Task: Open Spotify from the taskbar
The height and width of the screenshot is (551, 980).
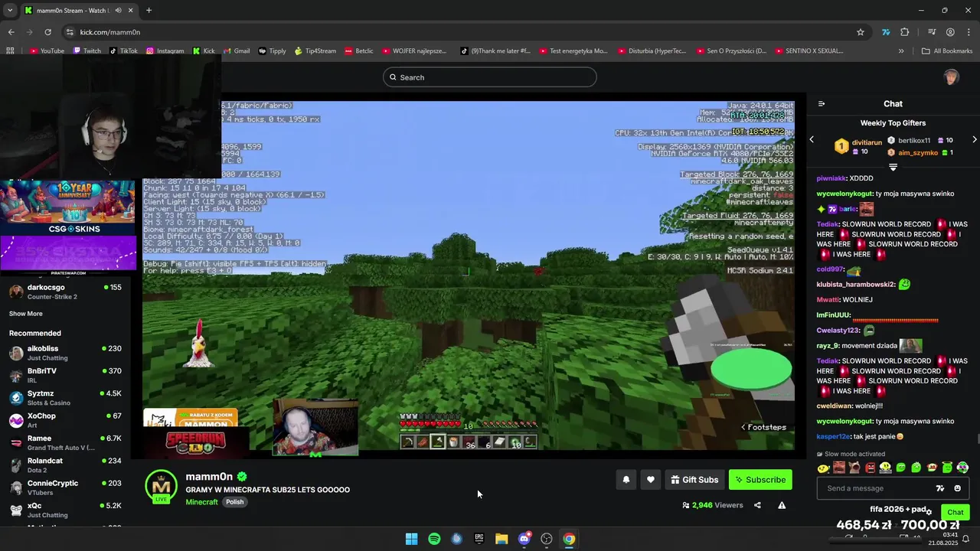Action: (x=434, y=539)
